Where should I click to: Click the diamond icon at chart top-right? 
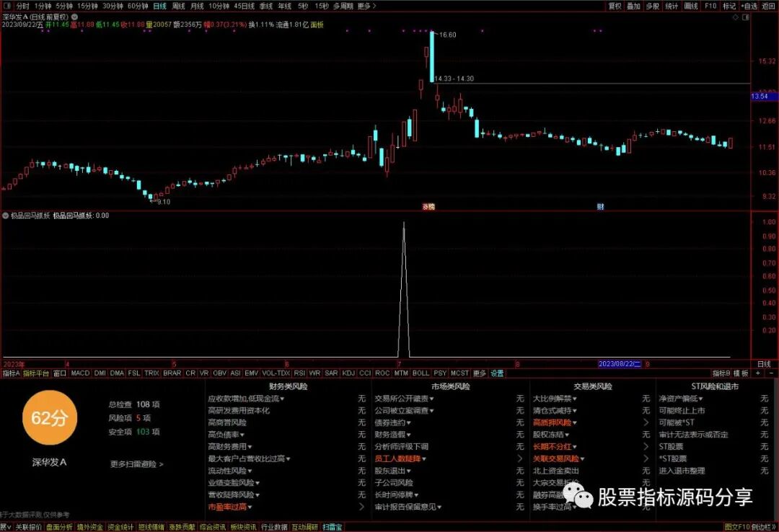(x=736, y=17)
